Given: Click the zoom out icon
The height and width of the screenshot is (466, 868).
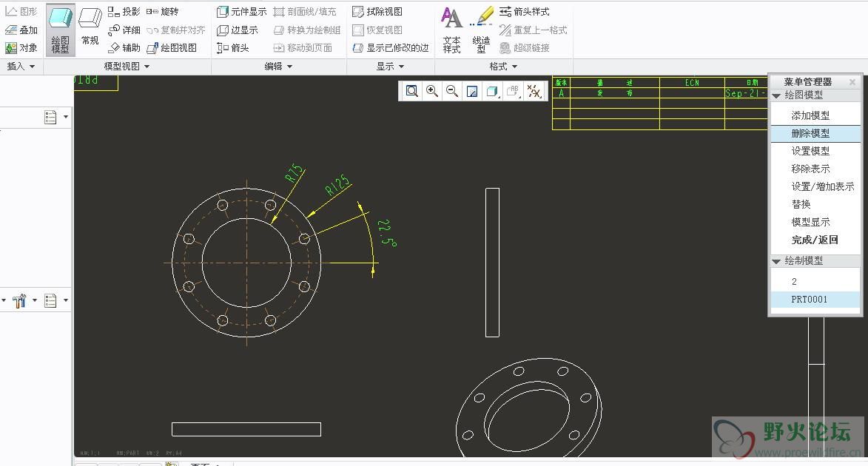Looking at the screenshot, I should [452, 91].
